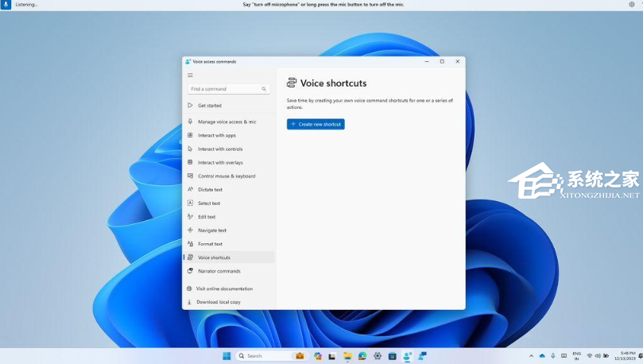
Task: Open the Get started section
Action: (210, 106)
